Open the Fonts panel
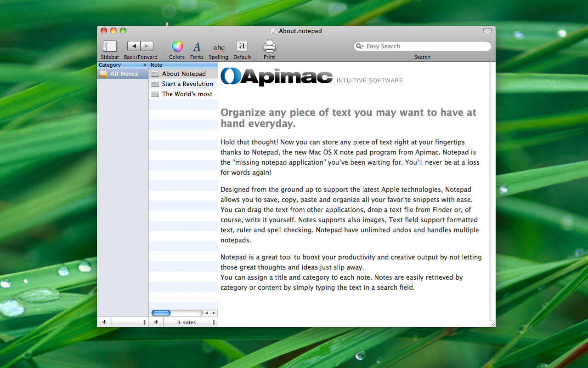 196,46
